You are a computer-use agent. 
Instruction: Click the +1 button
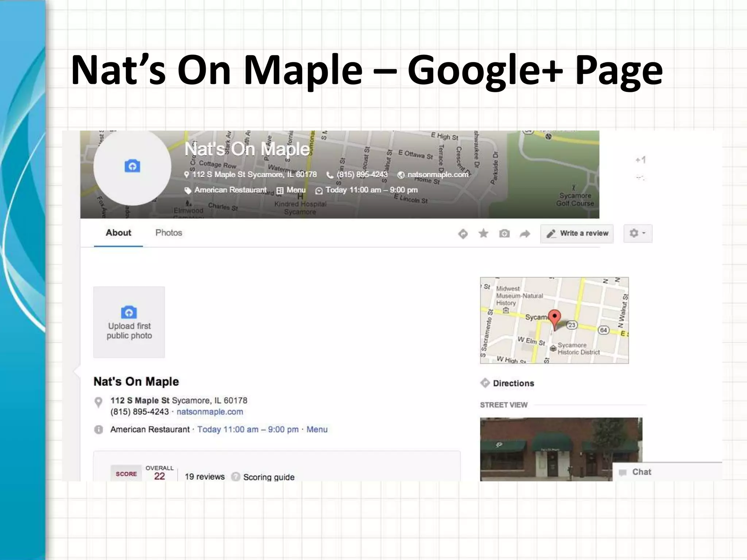pyautogui.click(x=640, y=160)
